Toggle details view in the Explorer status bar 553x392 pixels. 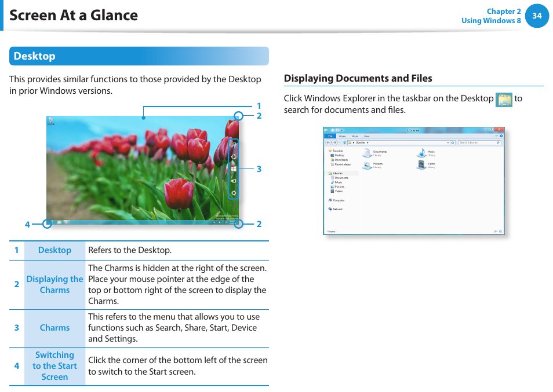pyautogui.click(x=496, y=231)
